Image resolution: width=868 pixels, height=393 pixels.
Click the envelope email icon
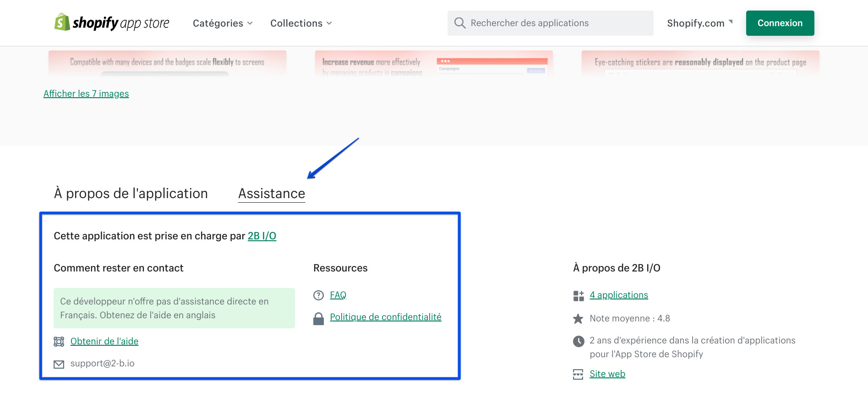point(59,364)
